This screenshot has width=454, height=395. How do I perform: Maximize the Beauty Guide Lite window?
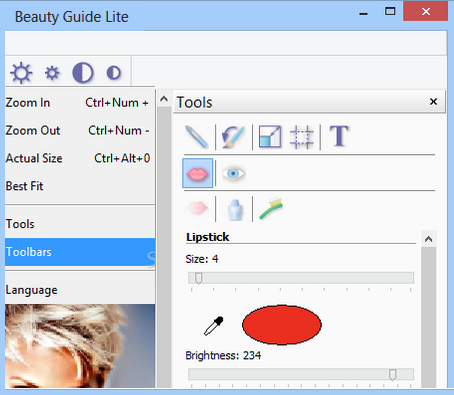coord(390,12)
